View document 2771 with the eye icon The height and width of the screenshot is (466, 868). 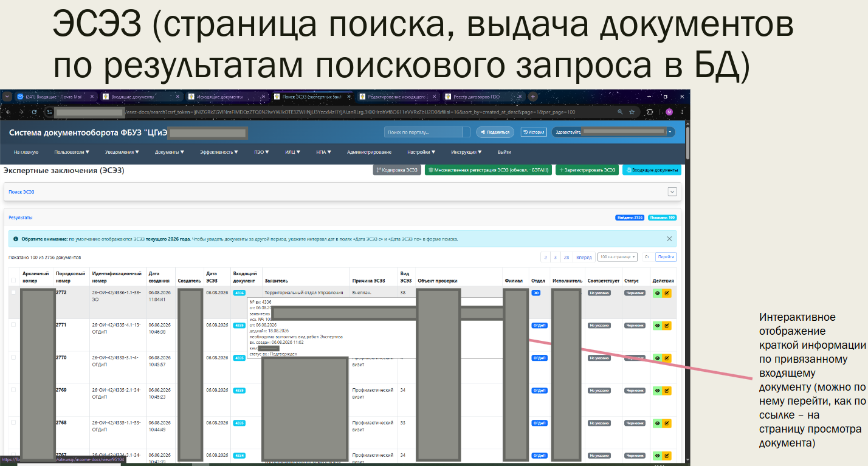[x=657, y=326]
